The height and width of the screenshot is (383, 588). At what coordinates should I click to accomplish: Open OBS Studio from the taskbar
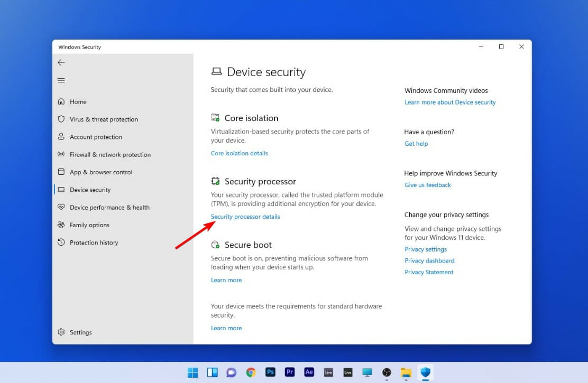pos(387,372)
